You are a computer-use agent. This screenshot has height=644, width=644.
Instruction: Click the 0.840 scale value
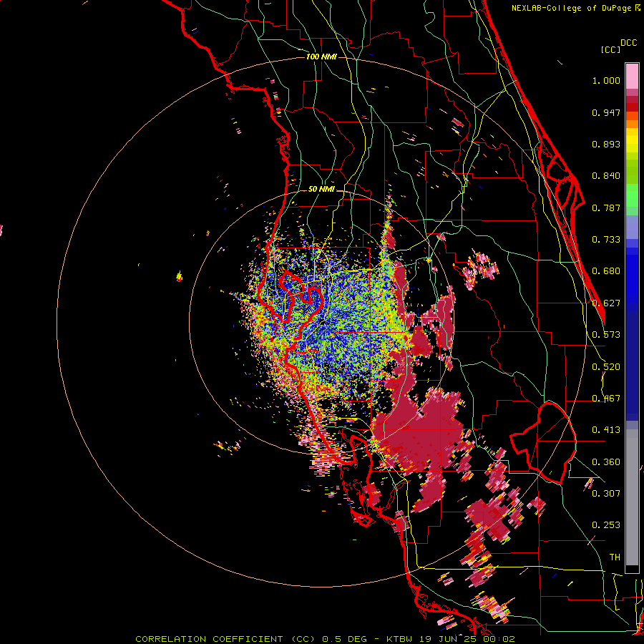[606, 176]
